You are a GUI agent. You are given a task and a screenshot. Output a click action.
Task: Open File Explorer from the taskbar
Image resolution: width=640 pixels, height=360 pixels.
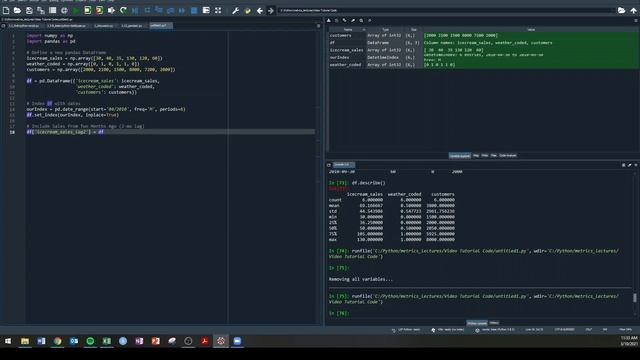25,341
